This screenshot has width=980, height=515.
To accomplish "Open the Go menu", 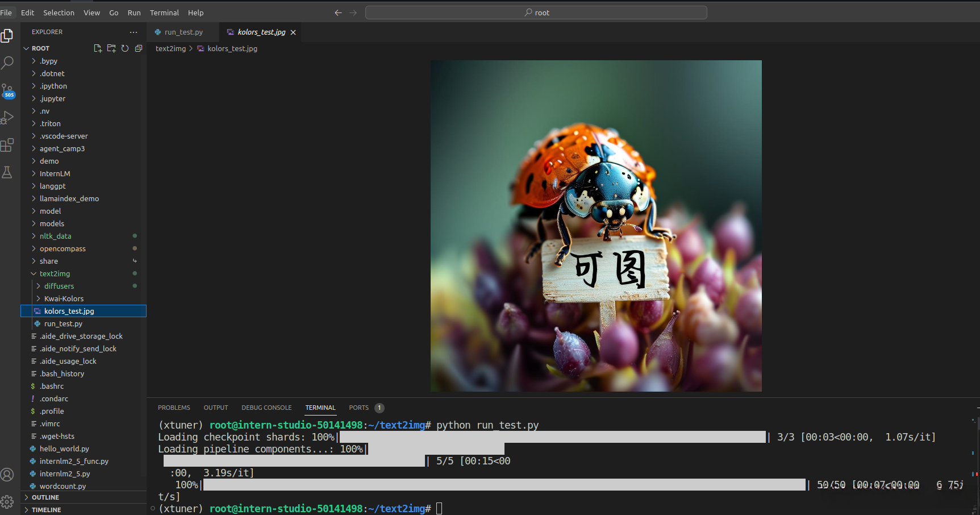I will (x=114, y=13).
